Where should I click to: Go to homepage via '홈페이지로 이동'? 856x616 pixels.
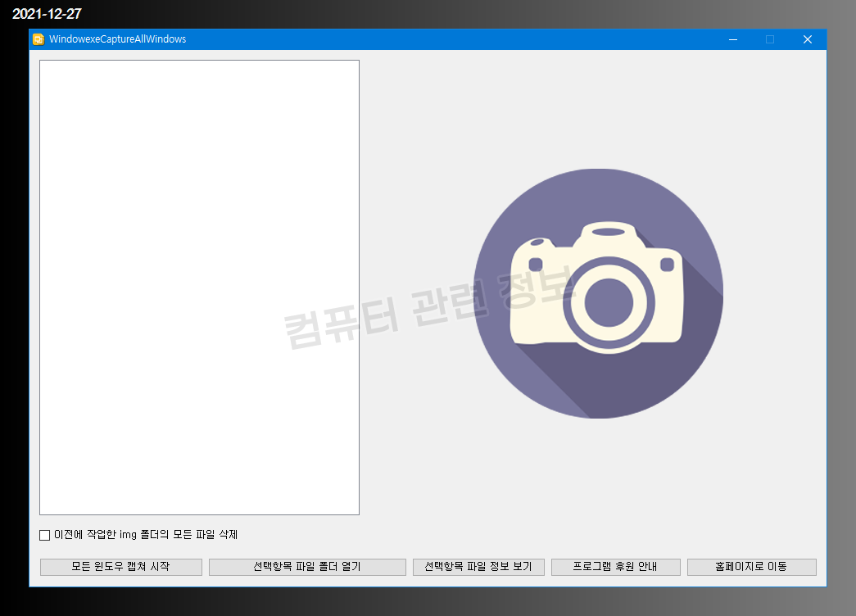[752, 567]
